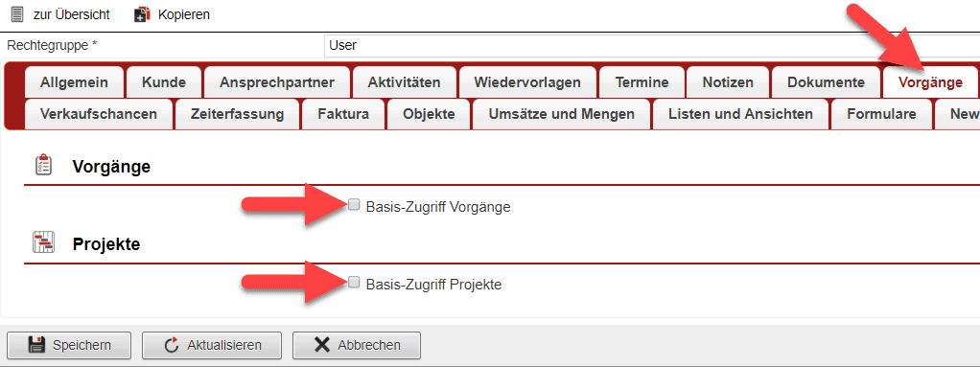Select the Zeiterfassung tab
Image resolution: width=980 pixels, height=367 pixels.
(x=238, y=114)
